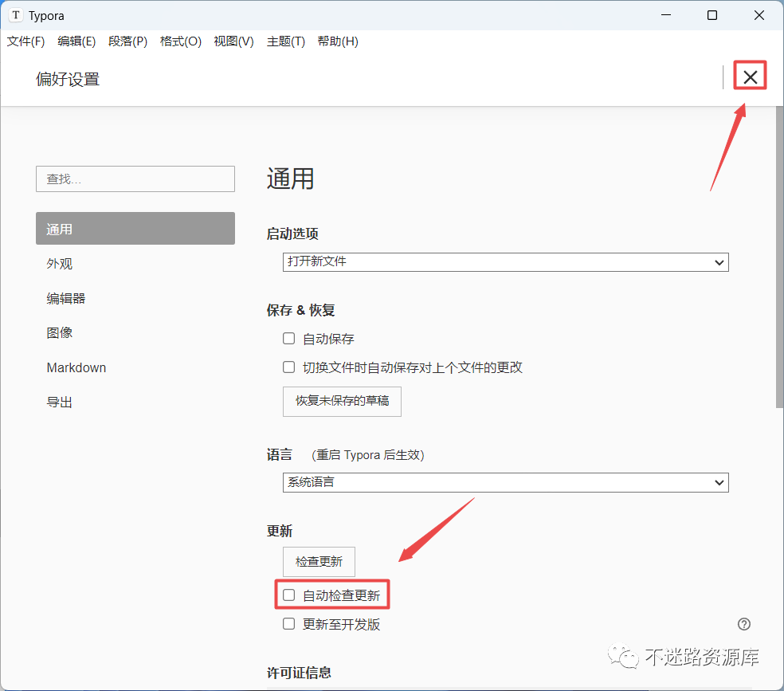Screen dimensions: 784x691
Task: Close the preferences panel with X
Action: pyautogui.click(x=750, y=77)
